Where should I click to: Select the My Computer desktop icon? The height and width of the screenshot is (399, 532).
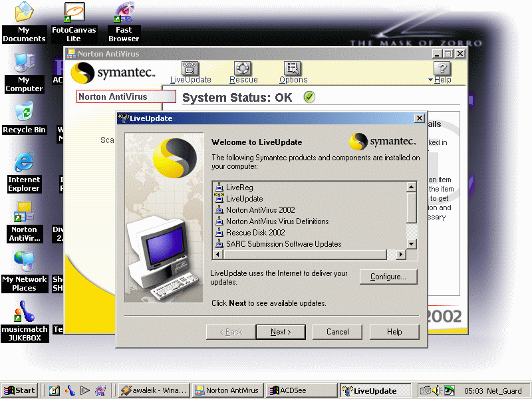point(24,72)
